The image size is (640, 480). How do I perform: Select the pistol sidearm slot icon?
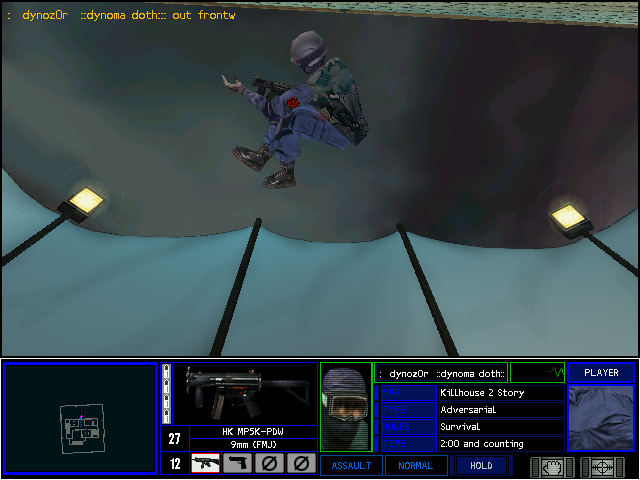coord(237,463)
